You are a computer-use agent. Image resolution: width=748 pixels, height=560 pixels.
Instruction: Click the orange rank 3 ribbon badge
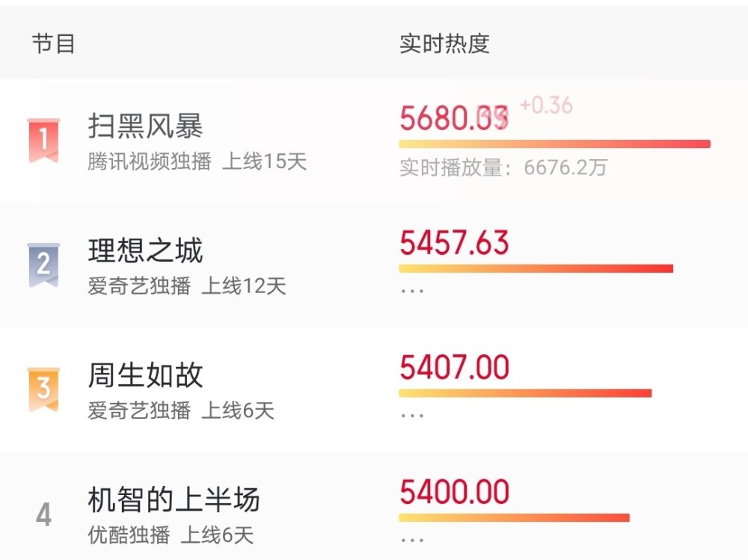click(43, 390)
